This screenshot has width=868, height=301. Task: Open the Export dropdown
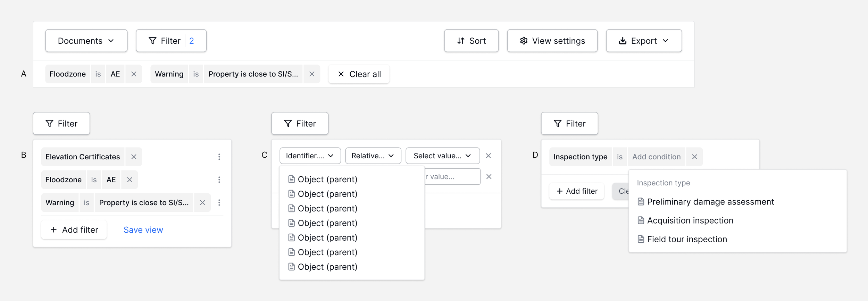[x=644, y=41]
